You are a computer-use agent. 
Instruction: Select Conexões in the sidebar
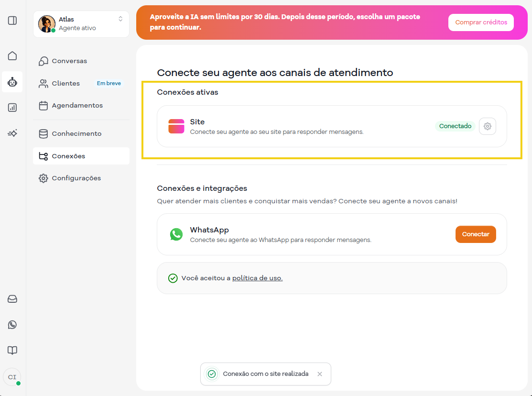[81, 156]
